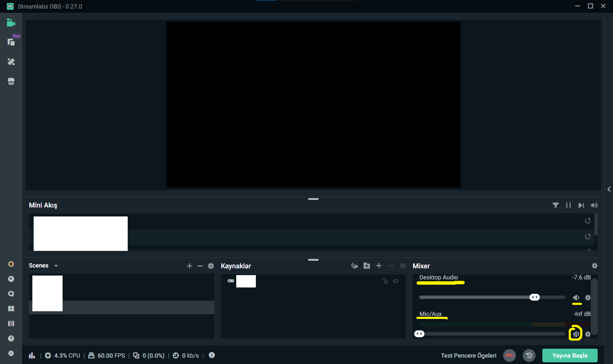Start recording with the REC button
Viewport: 613px width, 364px height.
click(x=509, y=355)
